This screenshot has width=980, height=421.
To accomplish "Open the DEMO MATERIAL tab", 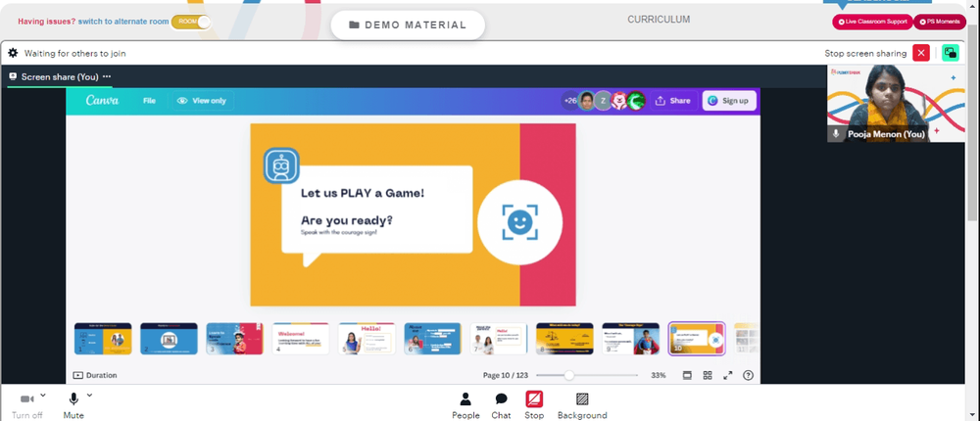I will (x=408, y=25).
